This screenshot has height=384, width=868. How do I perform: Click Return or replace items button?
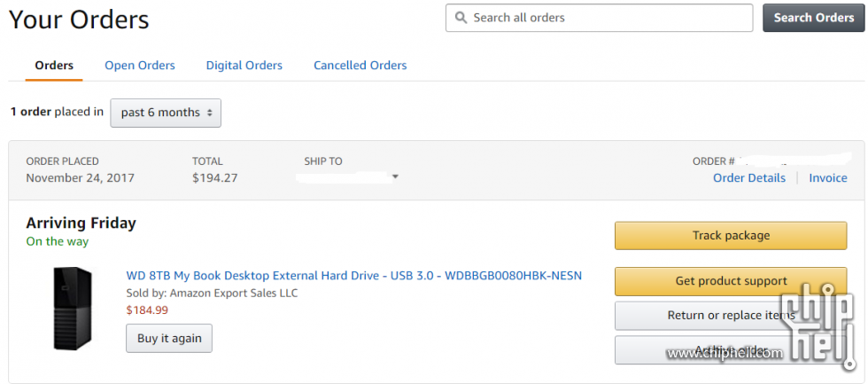[x=731, y=316]
